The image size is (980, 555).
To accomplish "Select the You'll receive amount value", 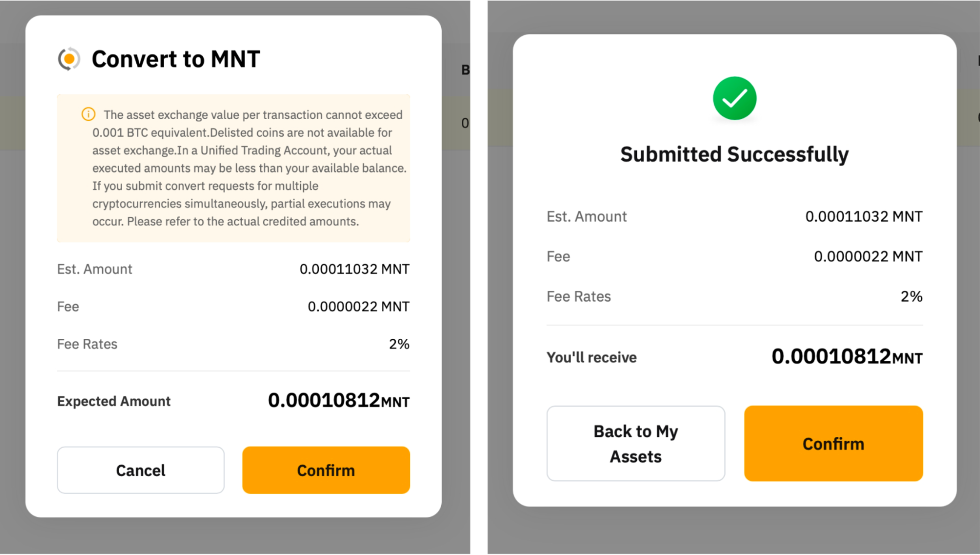I will point(847,356).
